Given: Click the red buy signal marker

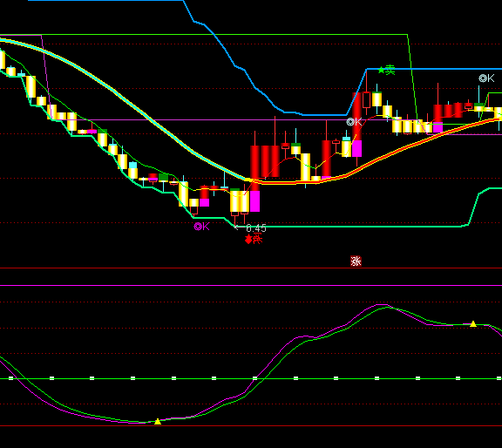Looking at the screenshot, I should pyautogui.click(x=254, y=239).
